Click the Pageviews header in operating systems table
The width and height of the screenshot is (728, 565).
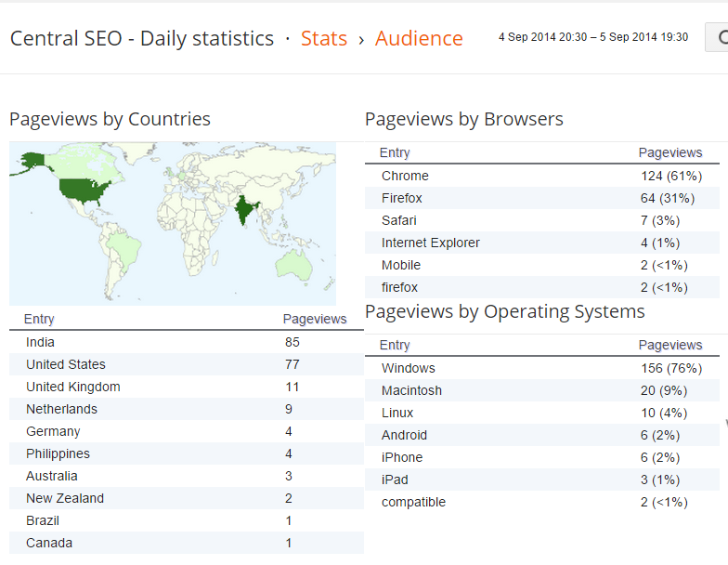click(x=670, y=345)
